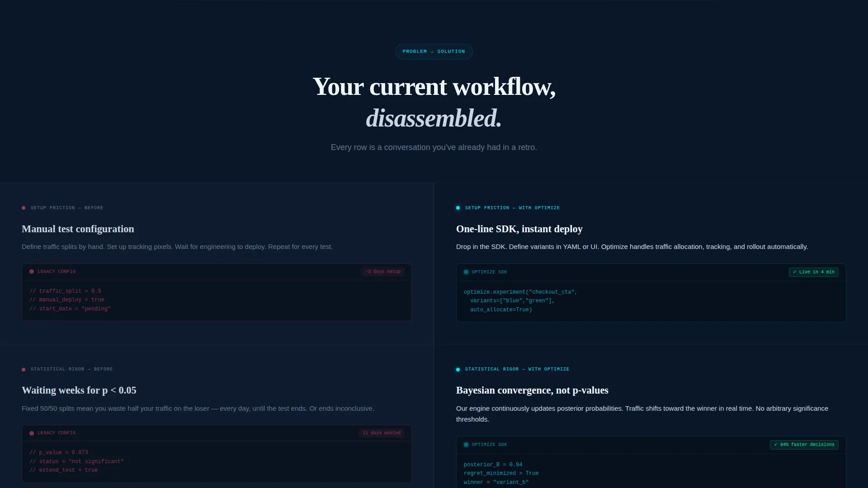The width and height of the screenshot is (868, 488).
Task: Click the 'Fixed 50/50 splits mean' description
Action: [198, 408]
